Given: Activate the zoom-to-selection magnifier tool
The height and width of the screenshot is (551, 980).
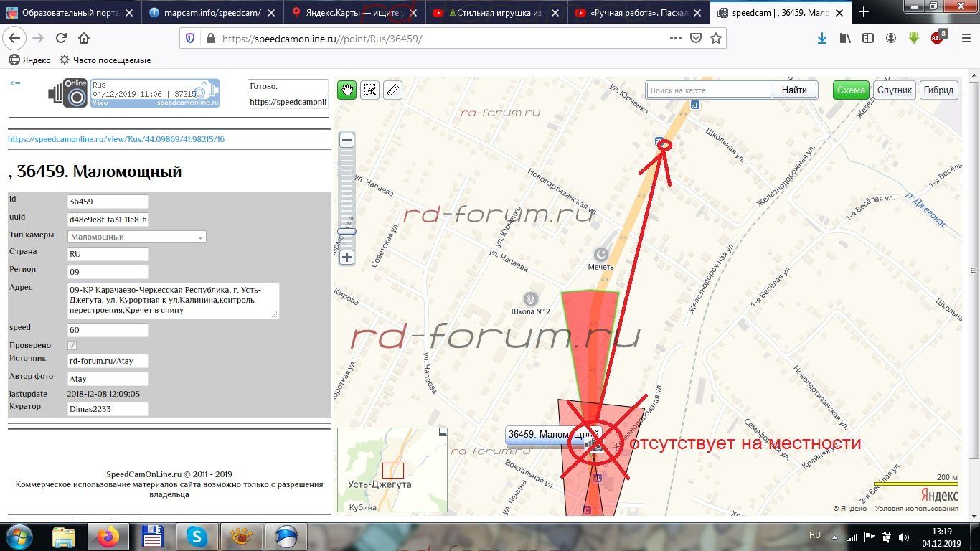Looking at the screenshot, I should pos(369,90).
